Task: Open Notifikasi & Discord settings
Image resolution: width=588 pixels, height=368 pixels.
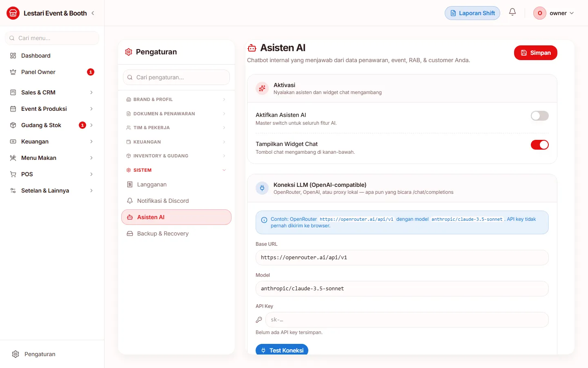Action: [176, 201]
